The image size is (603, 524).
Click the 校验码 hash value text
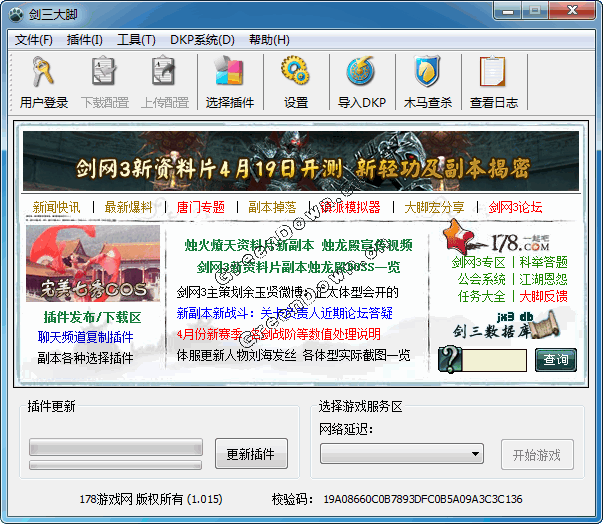coord(423,499)
